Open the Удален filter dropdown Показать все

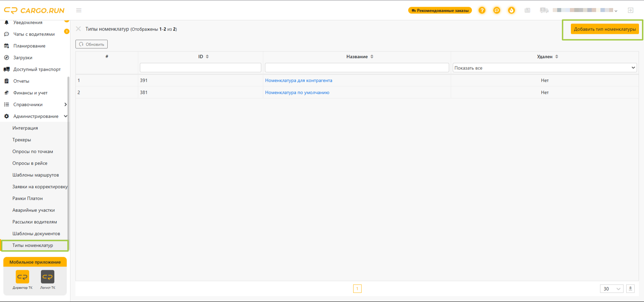[545, 68]
